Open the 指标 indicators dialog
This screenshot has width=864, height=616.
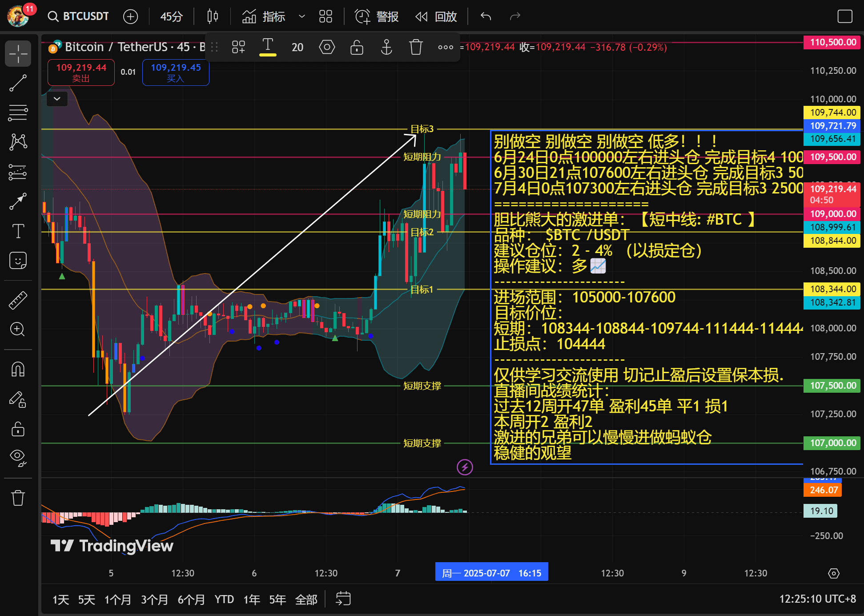263,16
